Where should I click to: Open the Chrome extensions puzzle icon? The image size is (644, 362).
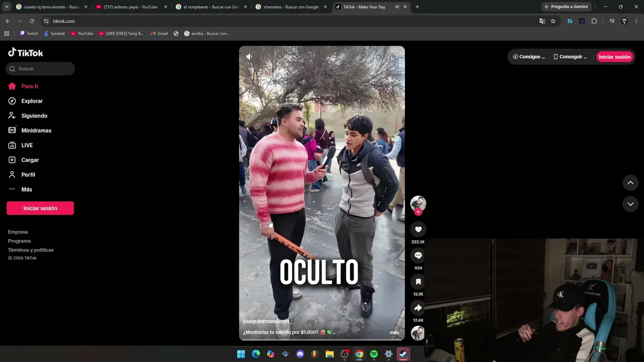click(x=594, y=21)
